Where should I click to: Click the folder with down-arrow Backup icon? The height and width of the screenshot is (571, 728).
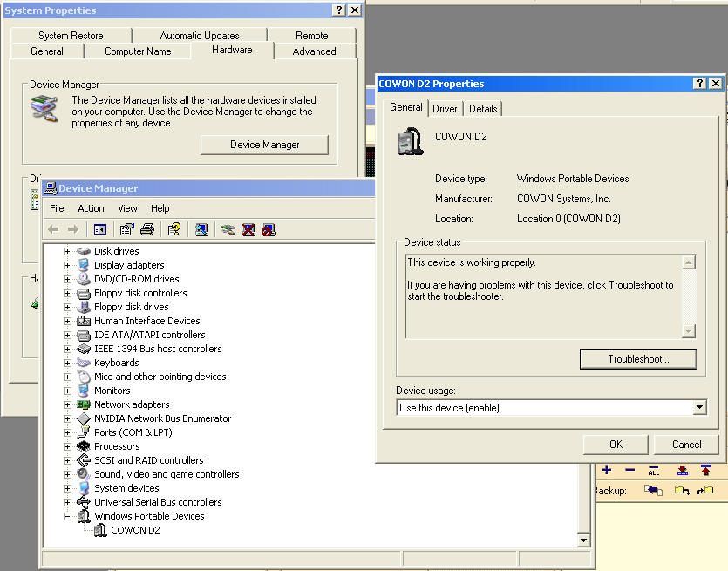point(682,490)
